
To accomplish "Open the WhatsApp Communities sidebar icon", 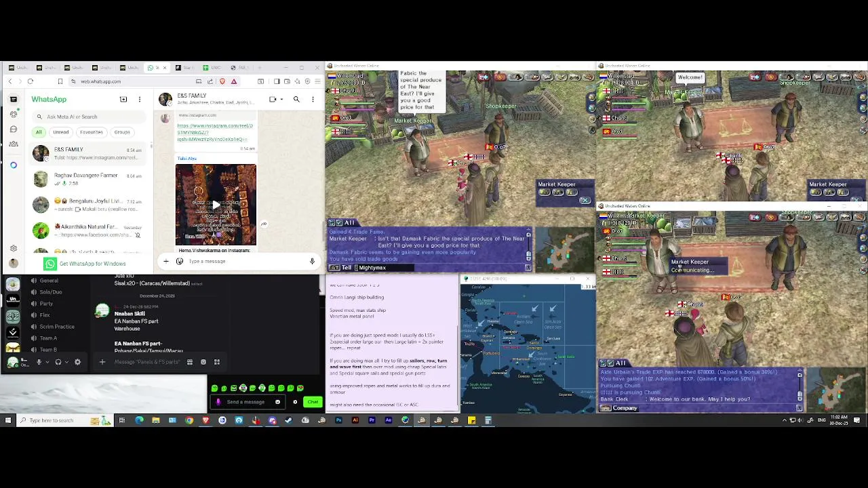I will click(14, 144).
